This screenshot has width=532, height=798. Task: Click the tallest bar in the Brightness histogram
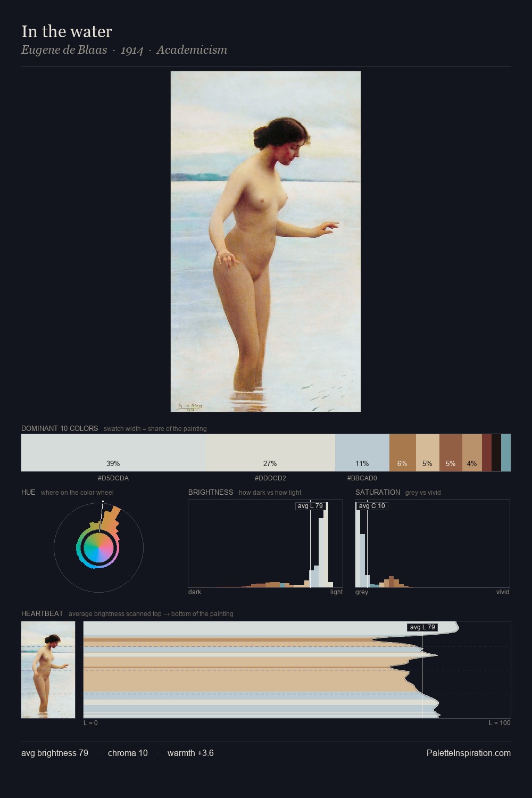pyautogui.click(x=326, y=544)
